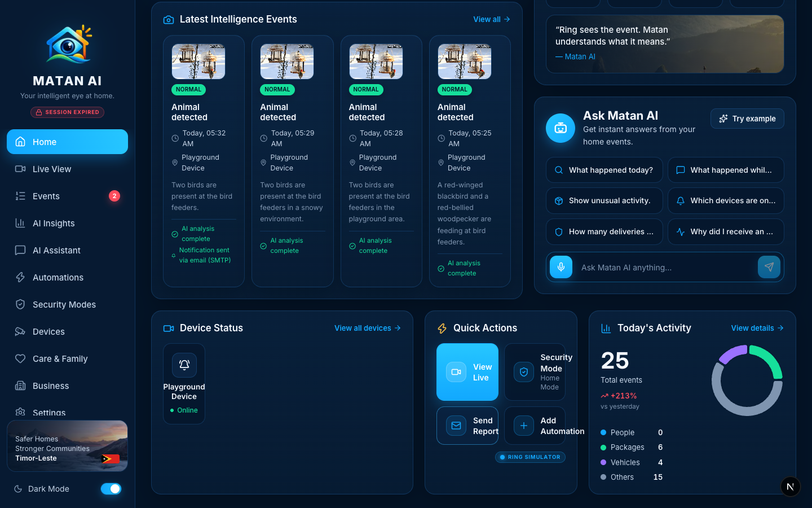The height and width of the screenshot is (508, 812).
Task: Click View details for Today's Activity
Action: tap(757, 328)
